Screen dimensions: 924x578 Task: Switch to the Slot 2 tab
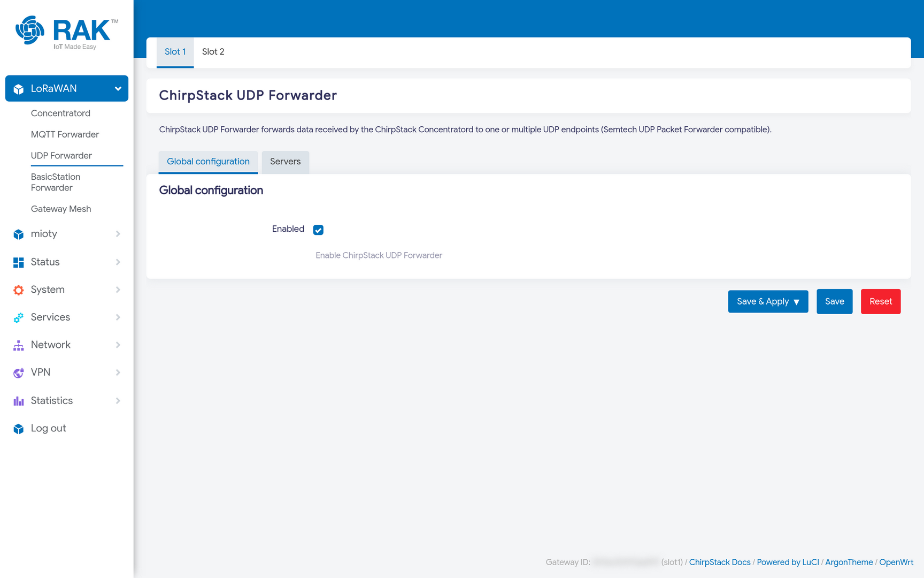[213, 52]
